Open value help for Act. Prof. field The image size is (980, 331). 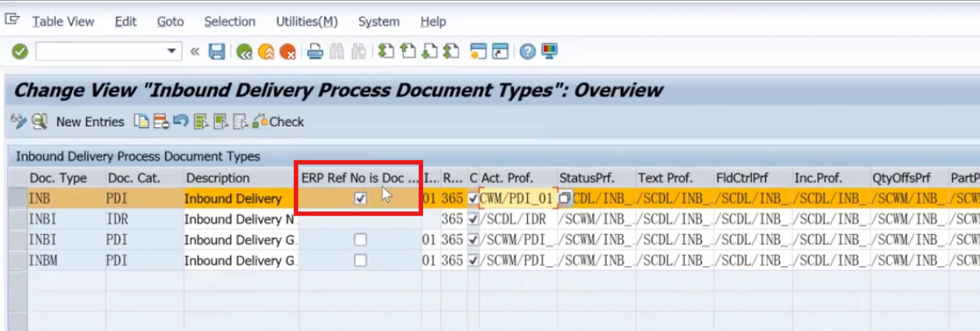coord(564,199)
